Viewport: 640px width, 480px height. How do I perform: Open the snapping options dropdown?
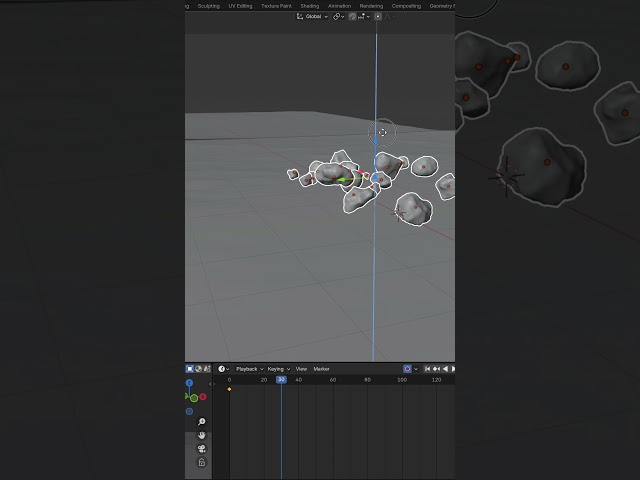364,16
